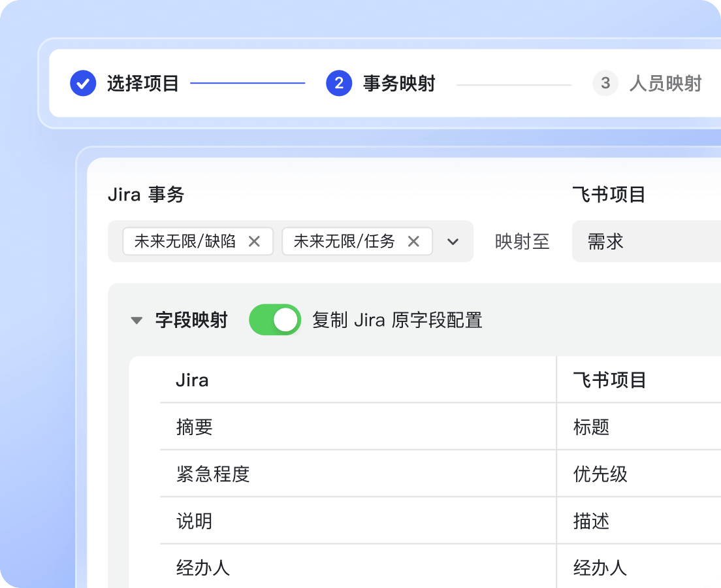
Task: Click the Jira column header
Action: pyautogui.click(x=192, y=380)
